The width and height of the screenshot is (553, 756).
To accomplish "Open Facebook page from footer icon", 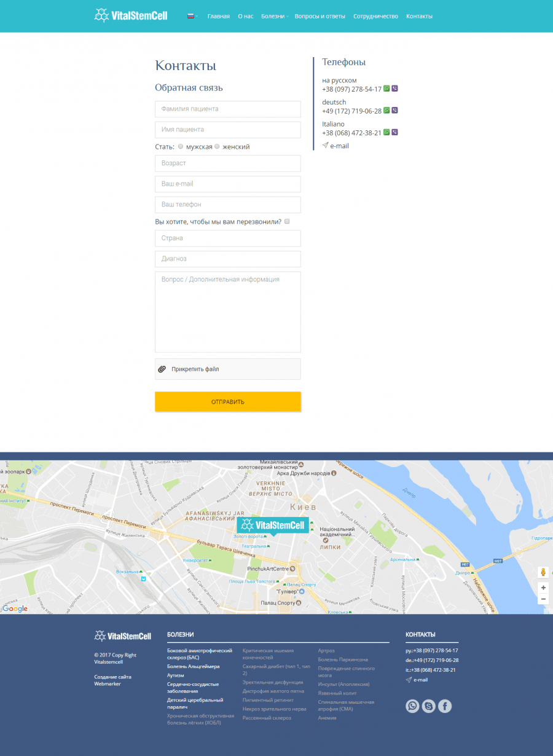I will 444,706.
